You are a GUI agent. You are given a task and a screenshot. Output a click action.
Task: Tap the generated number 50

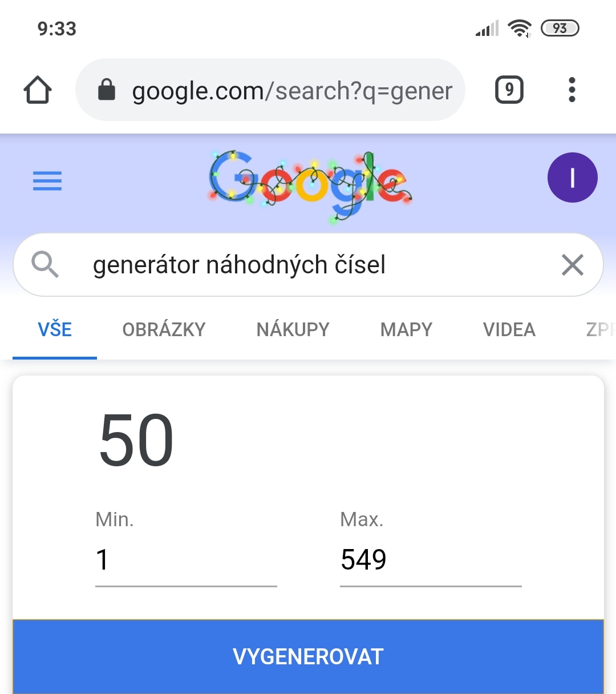[136, 440]
